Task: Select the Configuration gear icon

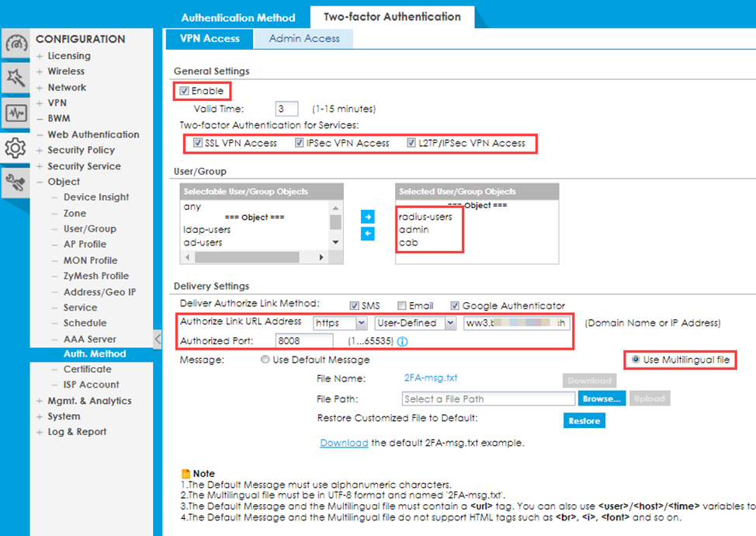Action: 16,148
